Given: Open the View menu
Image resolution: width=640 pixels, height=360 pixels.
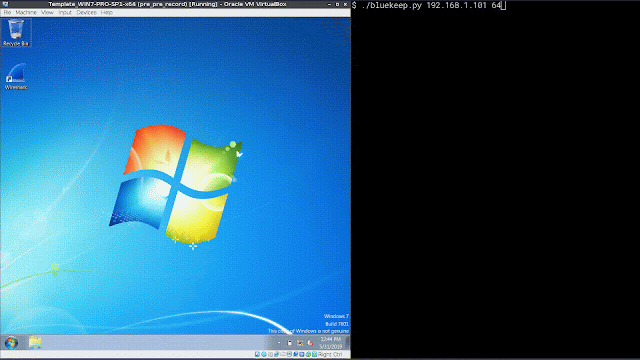Looking at the screenshot, I should coord(47,13).
